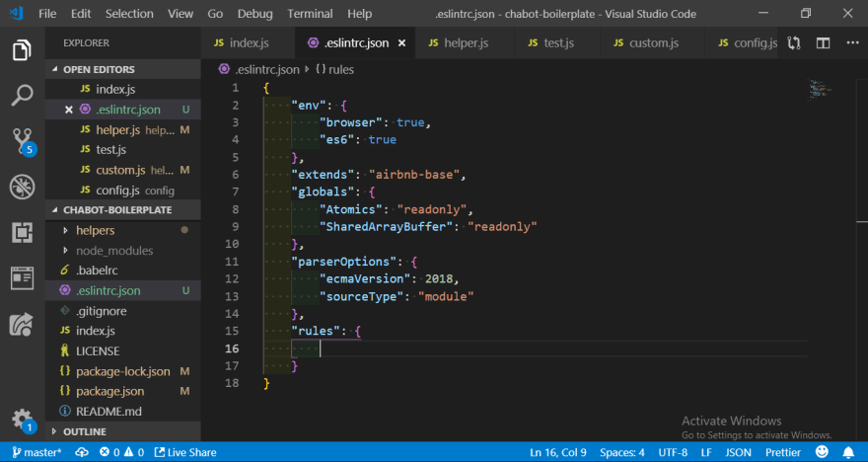
Task: Expand the node_modules folder
Action: point(123,251)
